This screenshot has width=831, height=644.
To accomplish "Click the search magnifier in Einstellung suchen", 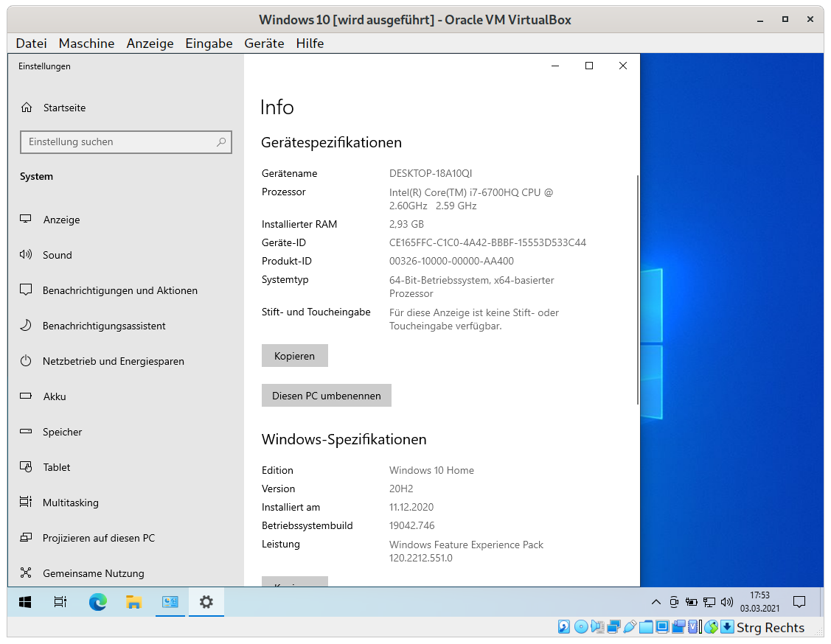I will (221, 142).
